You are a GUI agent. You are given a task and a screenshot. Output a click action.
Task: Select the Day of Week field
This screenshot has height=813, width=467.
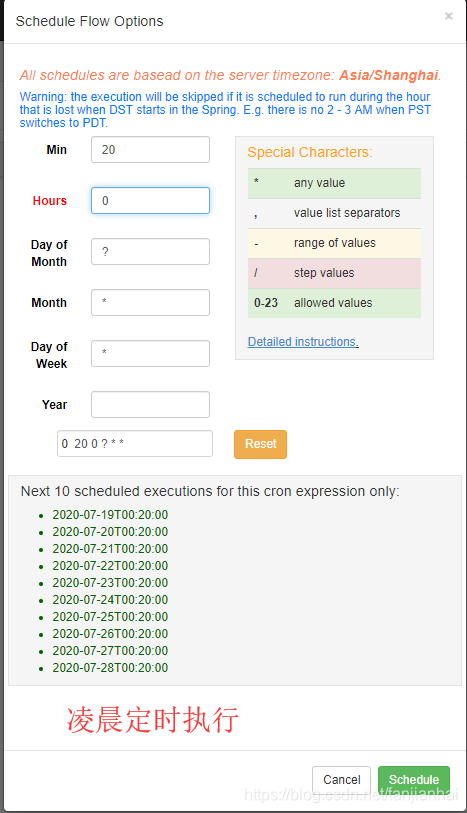tap(150, 354)
